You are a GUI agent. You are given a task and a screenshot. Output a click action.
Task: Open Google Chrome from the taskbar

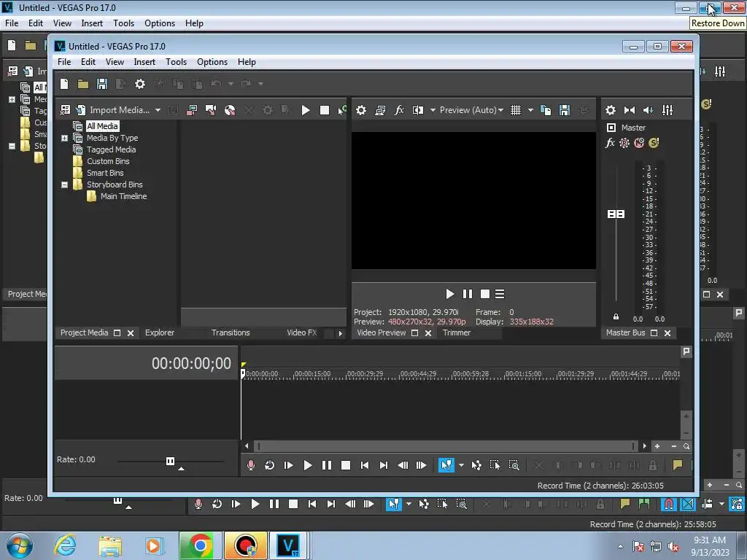(x=200, y=545)
